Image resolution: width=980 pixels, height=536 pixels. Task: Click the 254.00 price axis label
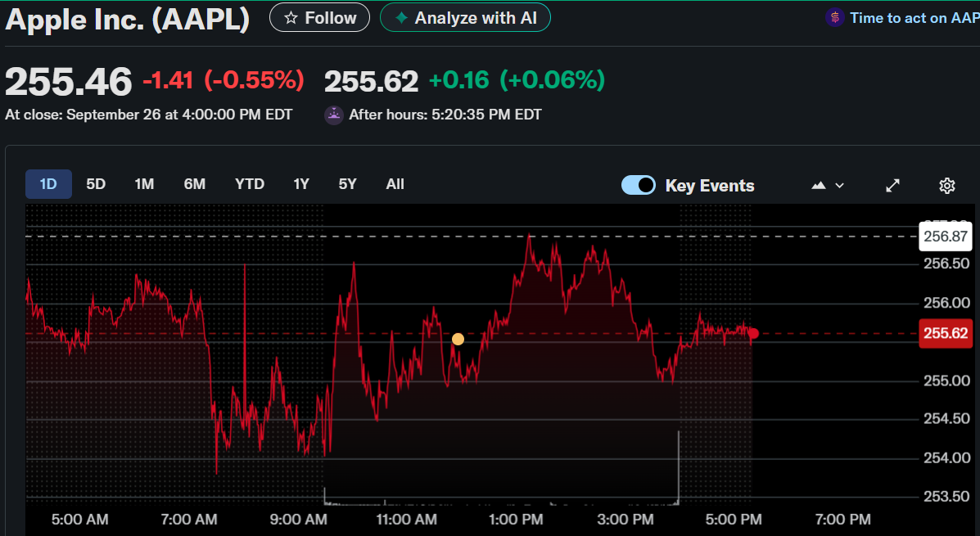946,458
